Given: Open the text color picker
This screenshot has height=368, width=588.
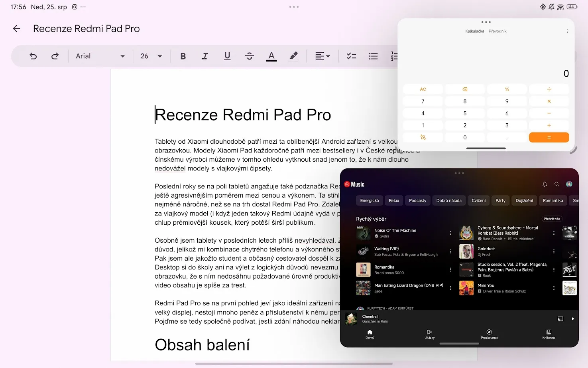Looking at the screenshot, I should [271, 56].
